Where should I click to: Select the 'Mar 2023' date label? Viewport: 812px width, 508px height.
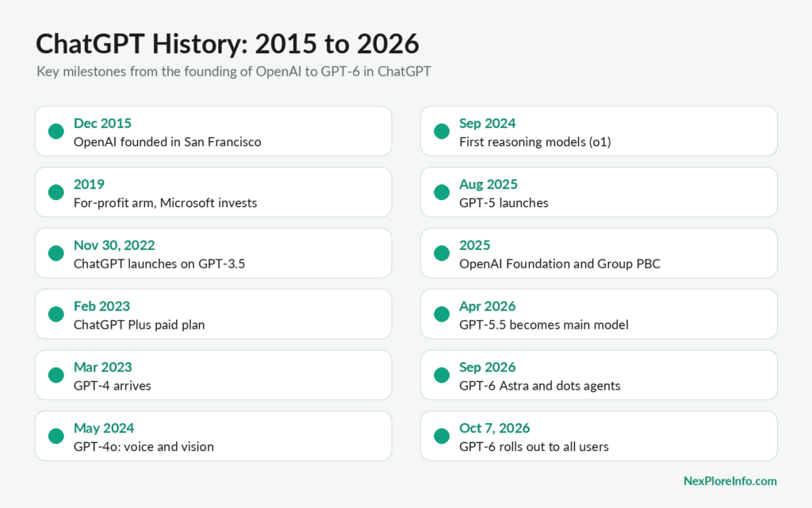click(x=102, y=367)
